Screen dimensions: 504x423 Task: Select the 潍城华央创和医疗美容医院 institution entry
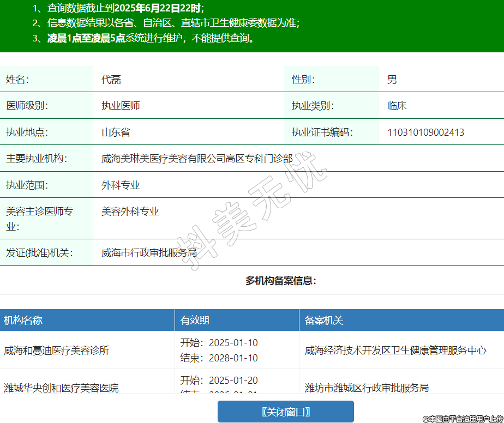point(61,388)
